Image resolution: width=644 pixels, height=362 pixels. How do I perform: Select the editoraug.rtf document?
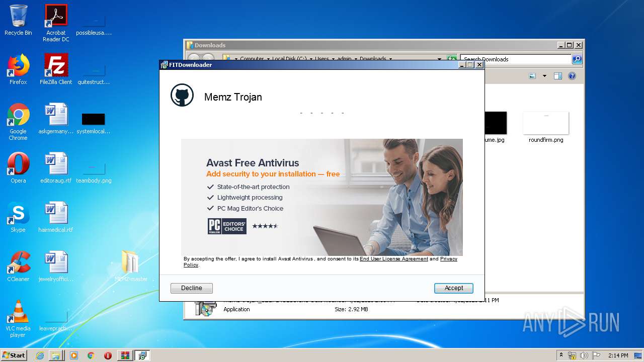pos(56,168)
